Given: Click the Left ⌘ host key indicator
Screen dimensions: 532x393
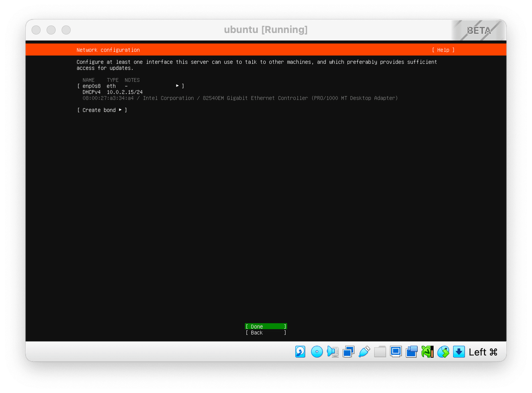Looking at the screenshot, I should [x=483, y=352].
